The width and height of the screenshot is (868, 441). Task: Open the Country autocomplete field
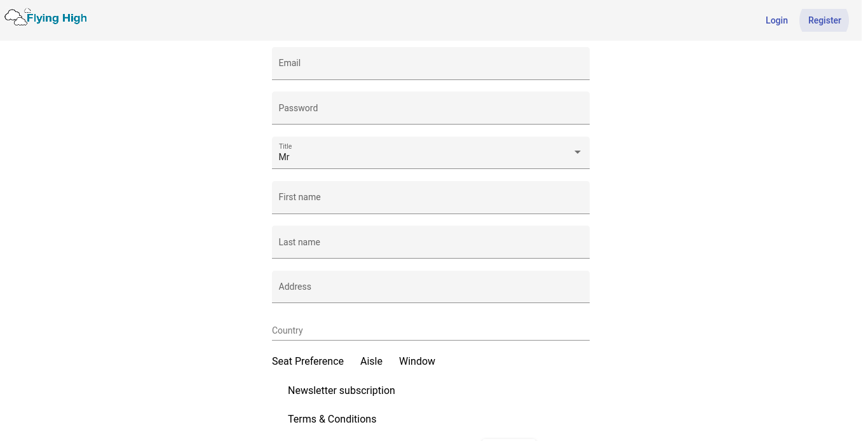(430, 330)
